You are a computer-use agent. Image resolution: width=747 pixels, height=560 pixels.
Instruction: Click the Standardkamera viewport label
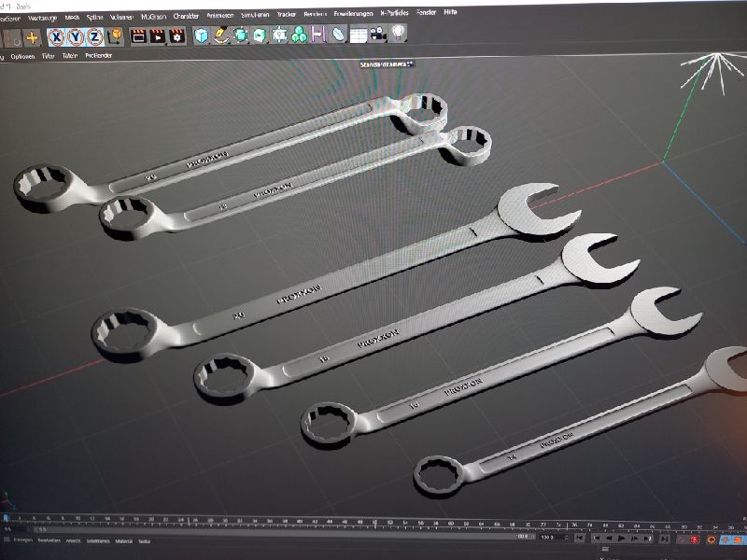[x=387, y=64]
